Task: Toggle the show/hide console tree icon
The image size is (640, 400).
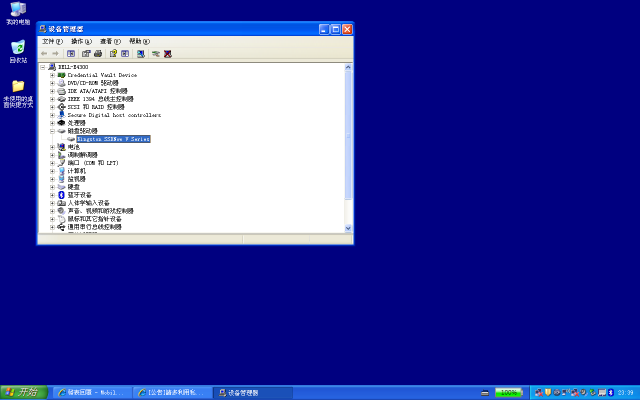Action: (x=71, y=53)
